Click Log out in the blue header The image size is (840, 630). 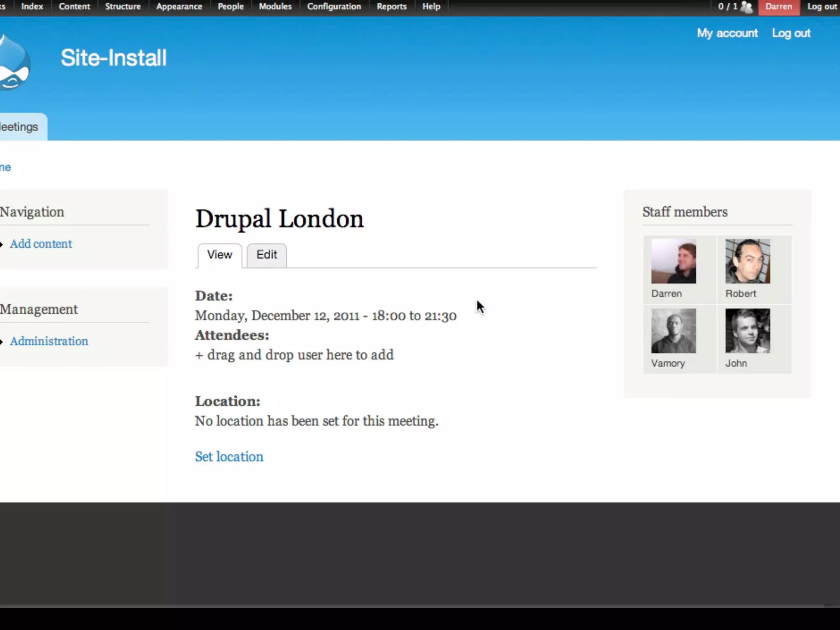tap(791, 33)
